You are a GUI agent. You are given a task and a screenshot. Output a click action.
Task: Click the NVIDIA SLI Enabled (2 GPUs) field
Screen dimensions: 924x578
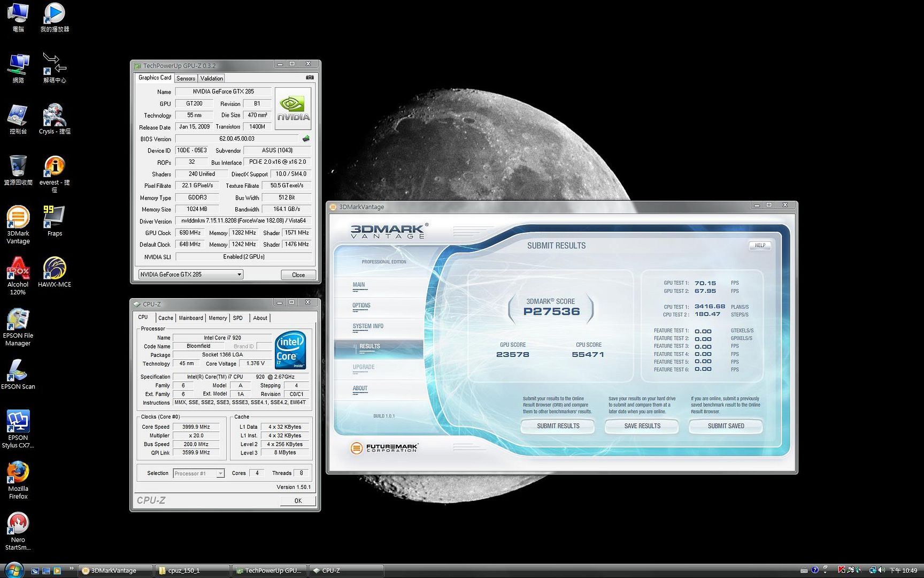(243, 257)
